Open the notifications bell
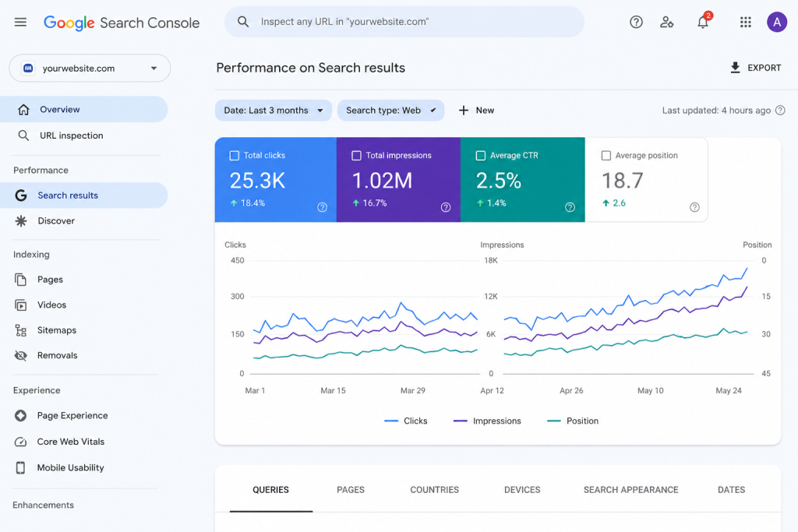This screenshot has width=798, height=532. 704,22
